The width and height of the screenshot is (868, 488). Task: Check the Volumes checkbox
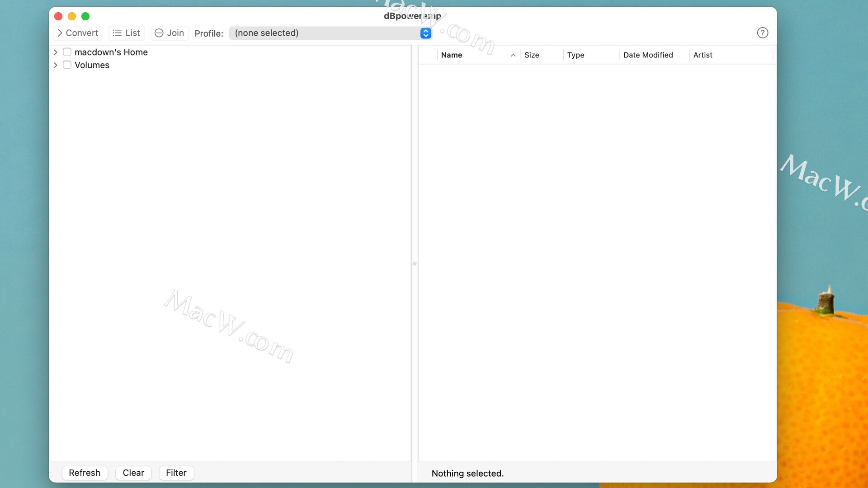(x=67, y=65)
